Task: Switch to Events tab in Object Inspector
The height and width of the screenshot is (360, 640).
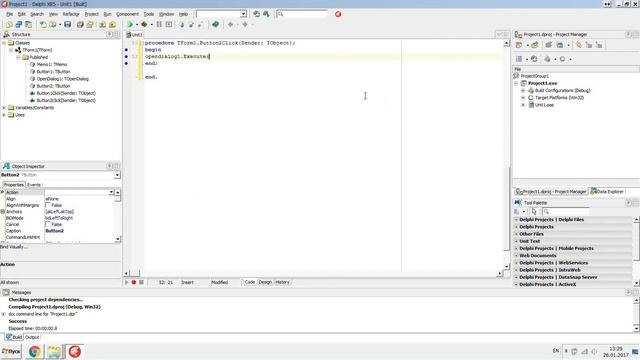Action: pos(34,185)
